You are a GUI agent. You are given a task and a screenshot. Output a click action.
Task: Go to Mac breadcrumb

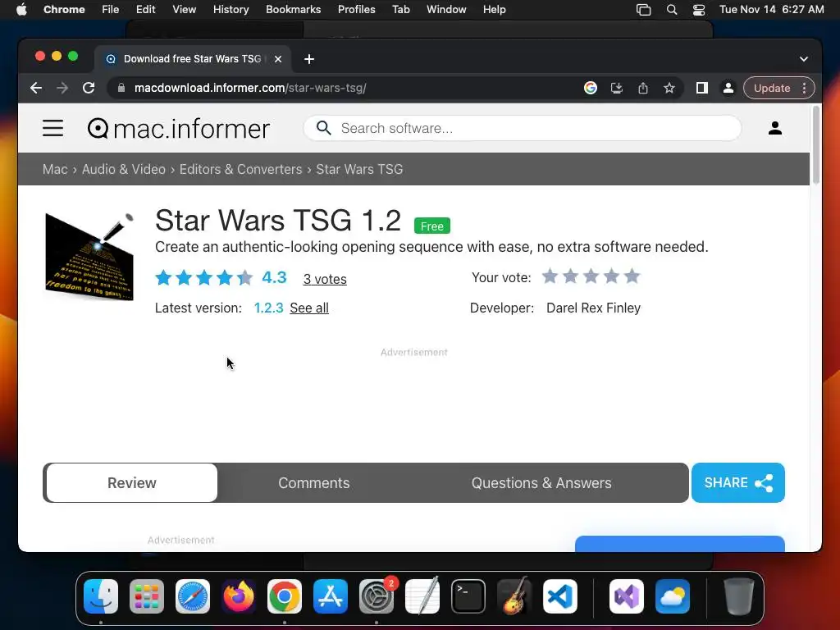click(x=55, y=169)
